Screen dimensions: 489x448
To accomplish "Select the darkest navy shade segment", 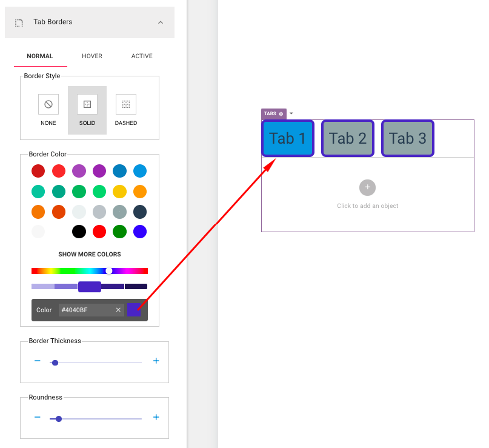I will click(136, 286).
